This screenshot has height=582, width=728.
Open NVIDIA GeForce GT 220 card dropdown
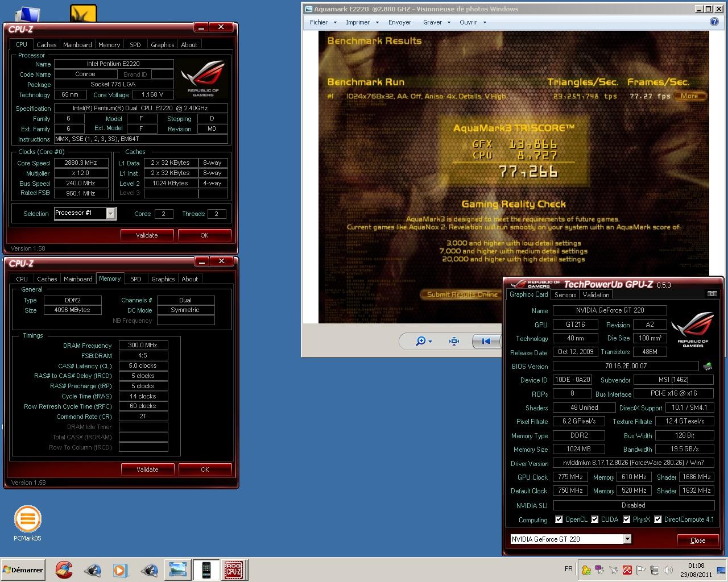coord(627,539)
